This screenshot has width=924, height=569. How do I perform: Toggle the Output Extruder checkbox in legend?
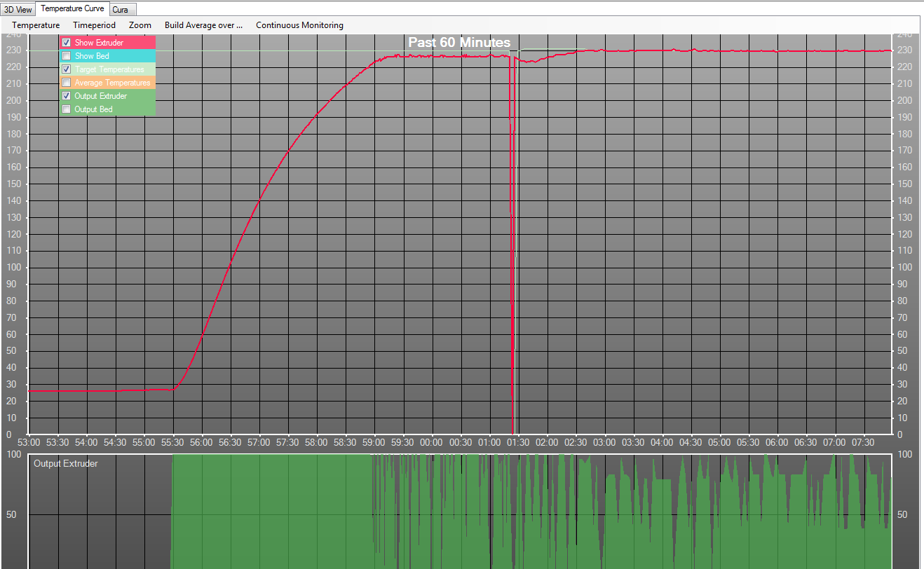67,96
